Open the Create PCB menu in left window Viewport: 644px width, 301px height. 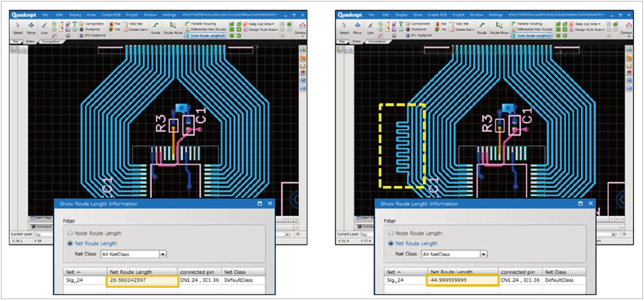[x=112, y=15]
